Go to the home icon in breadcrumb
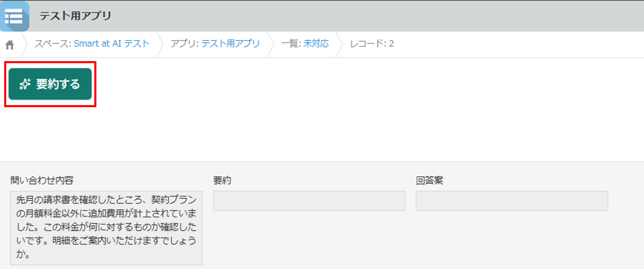 coord(10,45)
